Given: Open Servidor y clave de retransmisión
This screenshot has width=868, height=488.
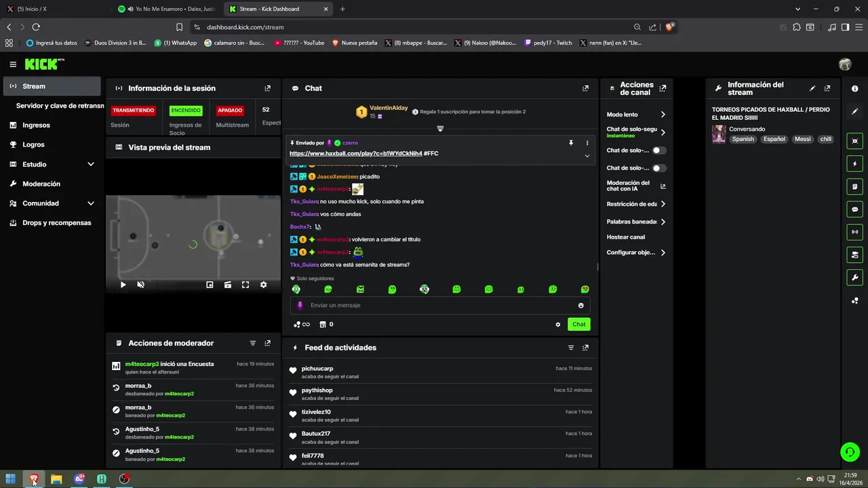Looking at the screenshot, I should 60,106.
